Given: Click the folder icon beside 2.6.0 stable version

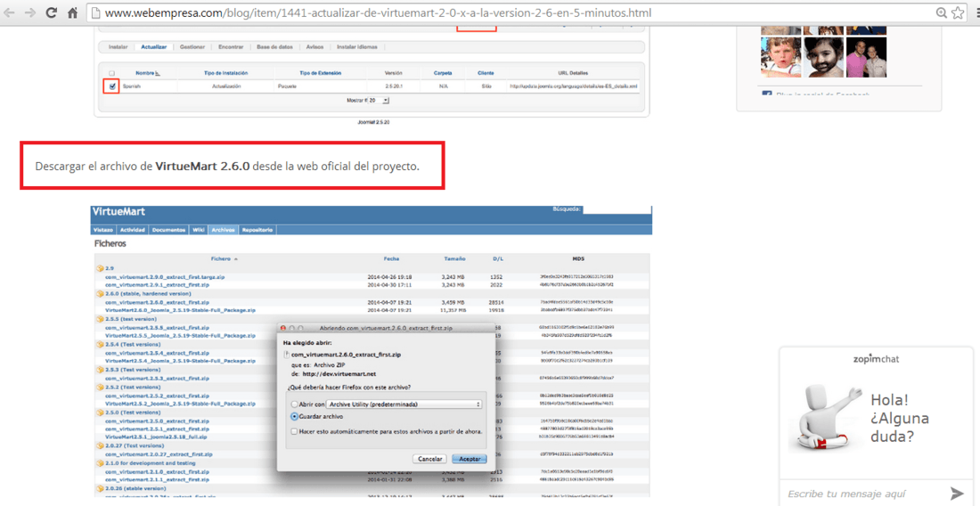Looking at the screenshot, I should tap(100, 294).
